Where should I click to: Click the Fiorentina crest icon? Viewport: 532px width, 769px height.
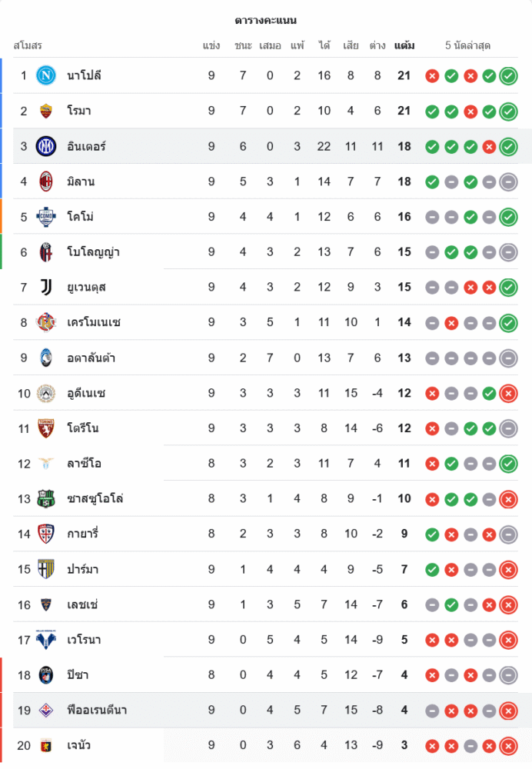click(46, 711)
